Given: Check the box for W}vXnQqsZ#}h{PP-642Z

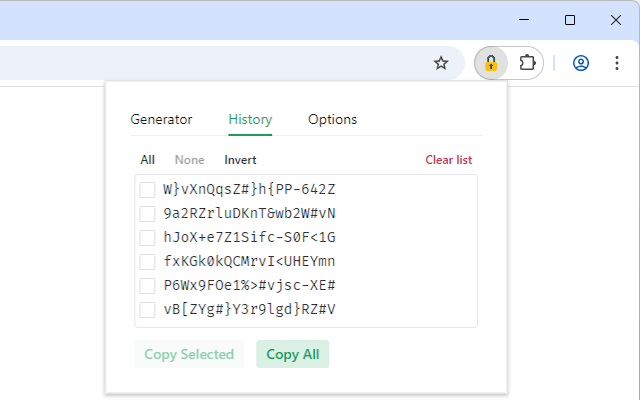Looking at the screenshot, I should tap(147, 190).
